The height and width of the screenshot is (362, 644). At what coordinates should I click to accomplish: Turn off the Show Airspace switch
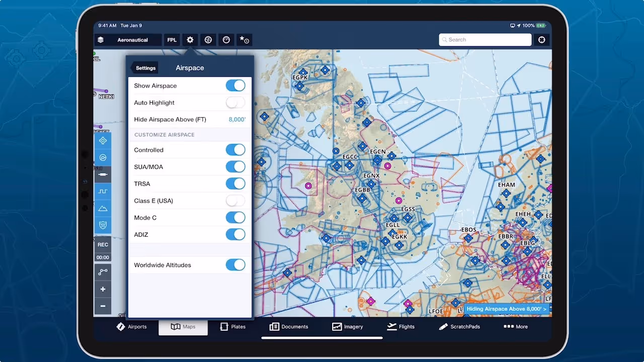(235, 85)
